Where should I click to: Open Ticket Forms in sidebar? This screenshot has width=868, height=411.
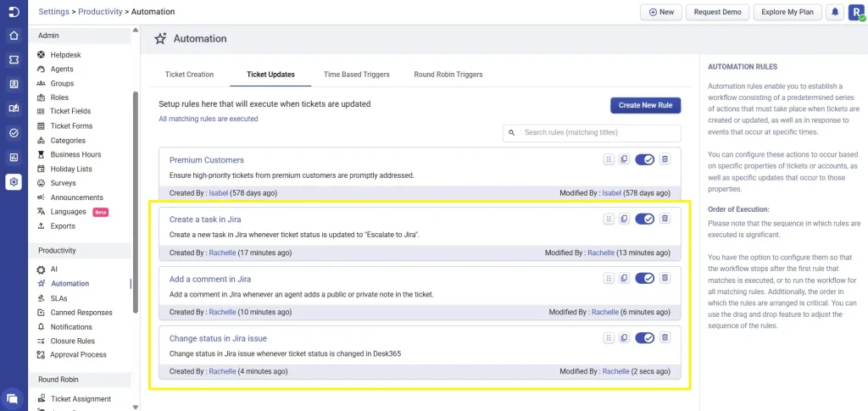(71, 126)
